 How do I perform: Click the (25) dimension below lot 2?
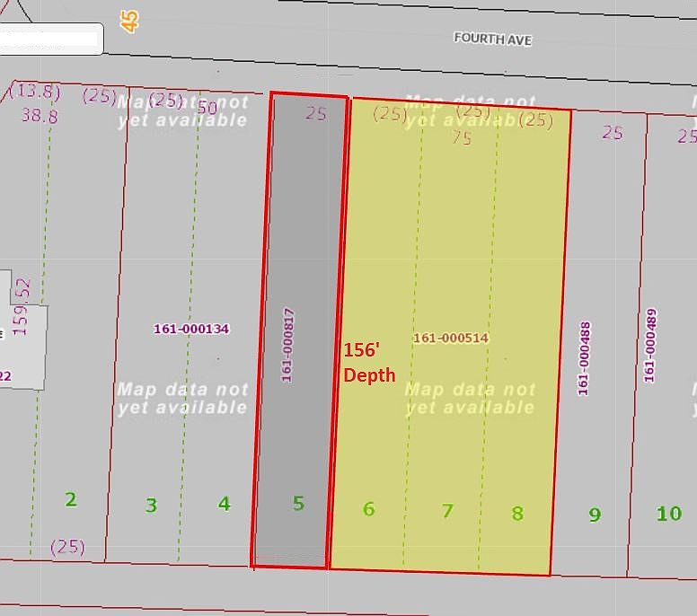pos(67,547)
